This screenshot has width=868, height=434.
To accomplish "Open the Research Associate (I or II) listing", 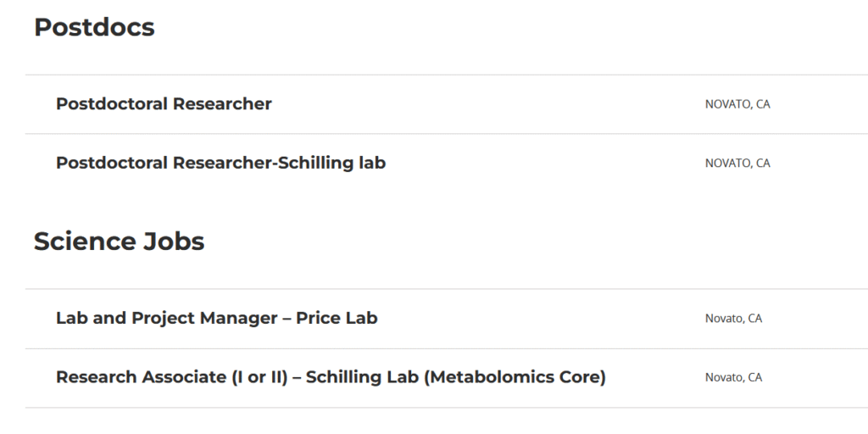I will click(x=331, y=377).
